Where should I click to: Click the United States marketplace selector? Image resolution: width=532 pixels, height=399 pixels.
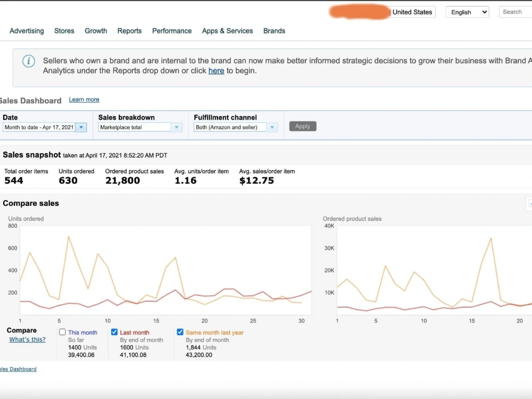click(x=412, y=12)
